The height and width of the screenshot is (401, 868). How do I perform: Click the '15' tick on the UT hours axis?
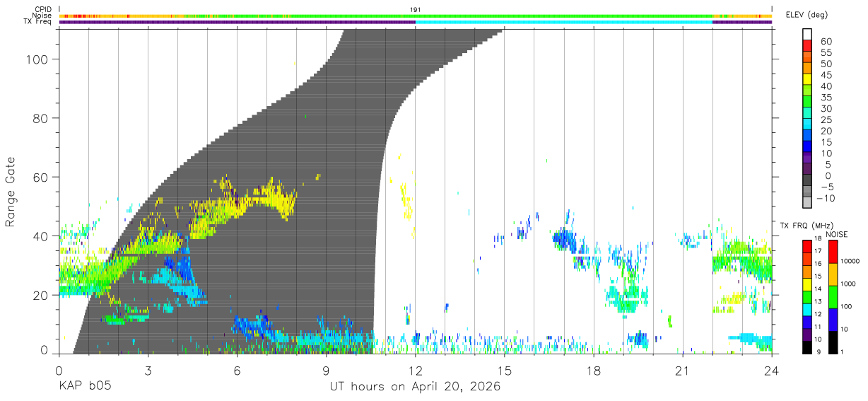(x=504, y=371)
